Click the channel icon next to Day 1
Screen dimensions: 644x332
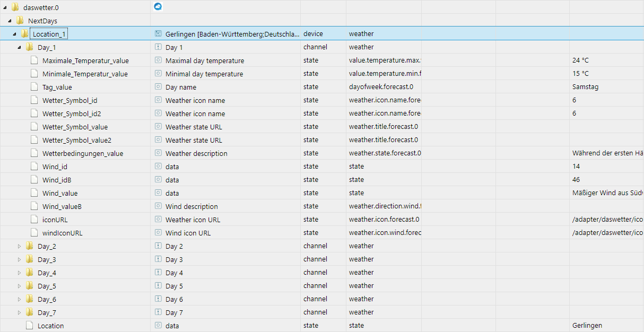tap(158, 47)
